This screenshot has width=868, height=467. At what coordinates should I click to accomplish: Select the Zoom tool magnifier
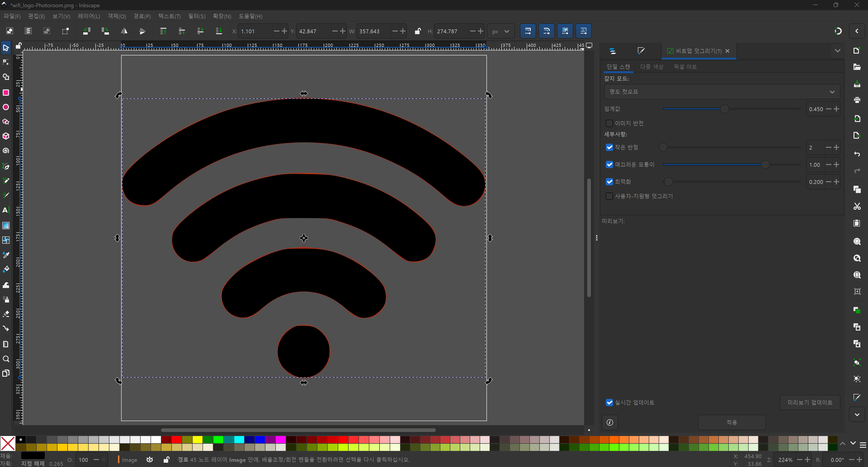tap(6, 359)
